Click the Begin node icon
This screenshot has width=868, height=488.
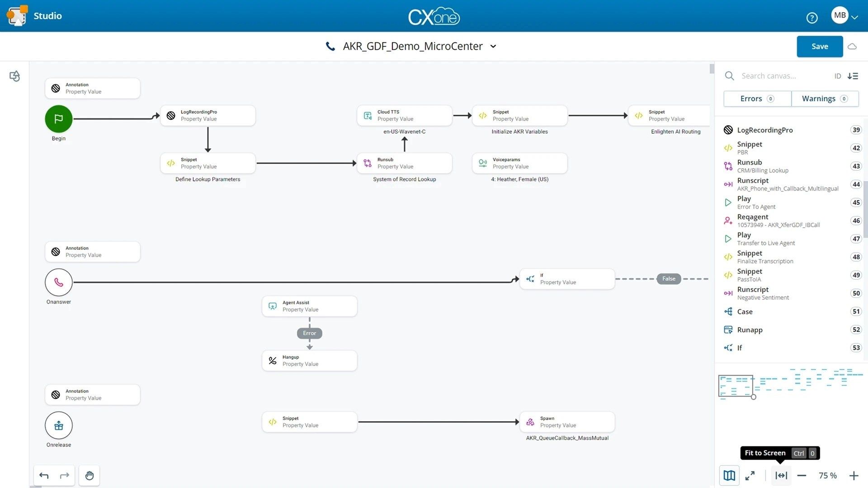[58, 118]
